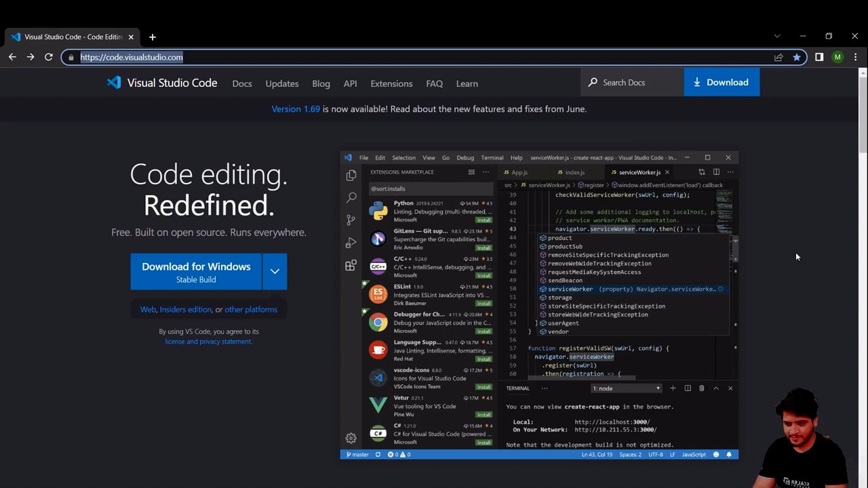Open Chrome three-dot menu
This screenshot has height=488, width=868.
coord(856,57)
